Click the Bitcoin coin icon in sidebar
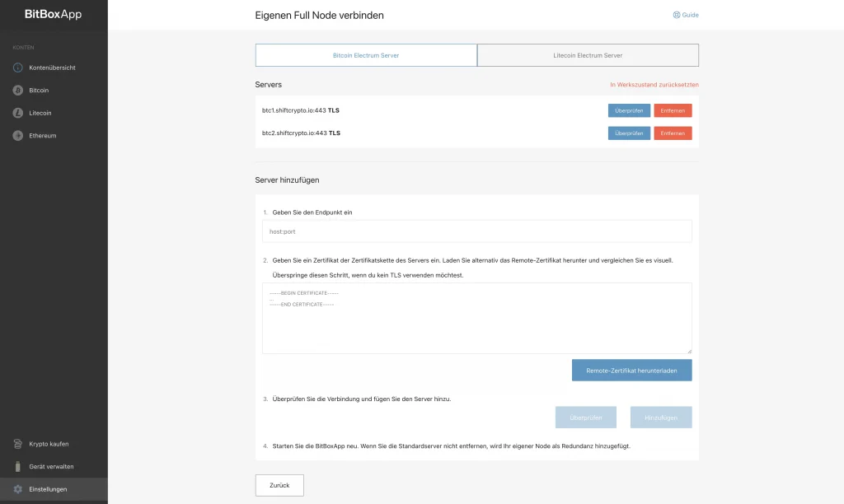The image size is (844, 504). click(17, 90)
